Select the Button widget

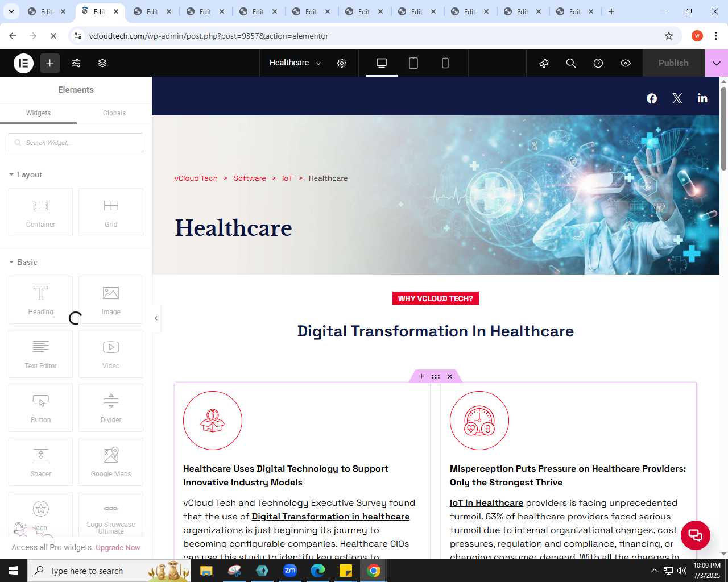pos(41,408)
